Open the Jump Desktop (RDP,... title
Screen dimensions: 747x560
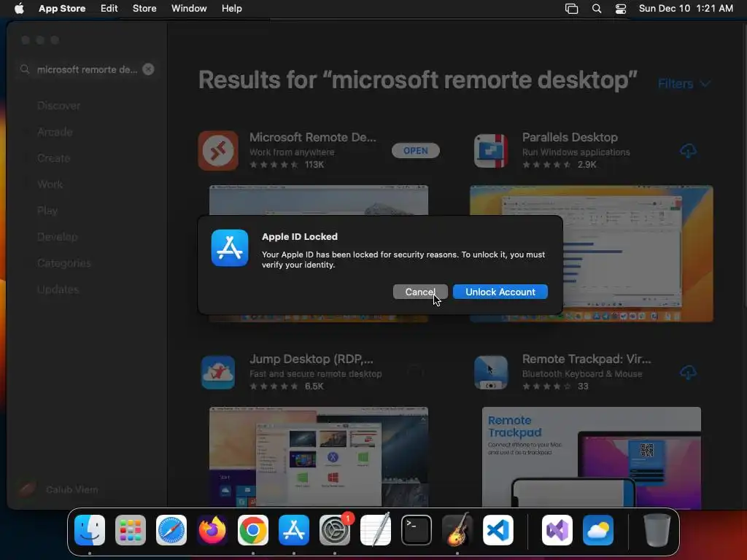coord(311,359)
